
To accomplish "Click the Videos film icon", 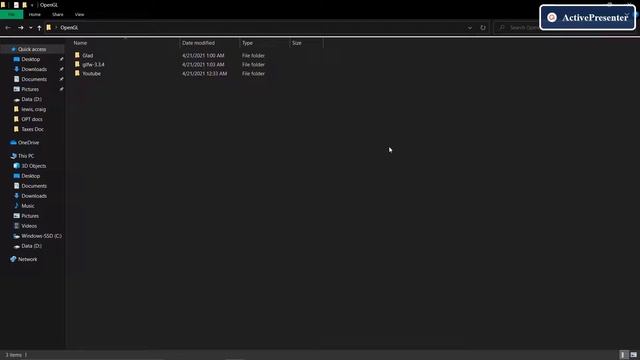I will 16,226.
